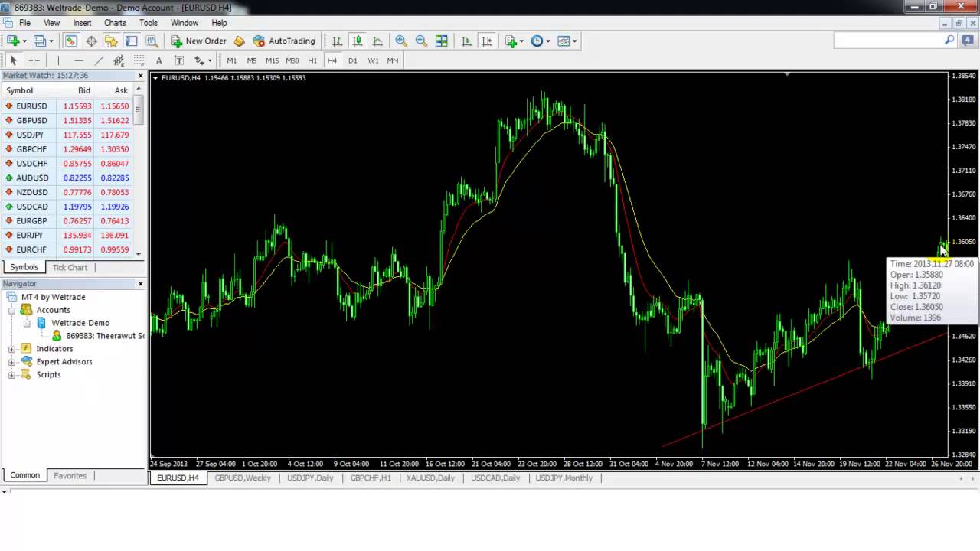Select the M15 timeframe
This screenshot has width=980, height=551.
pos(272,60)
